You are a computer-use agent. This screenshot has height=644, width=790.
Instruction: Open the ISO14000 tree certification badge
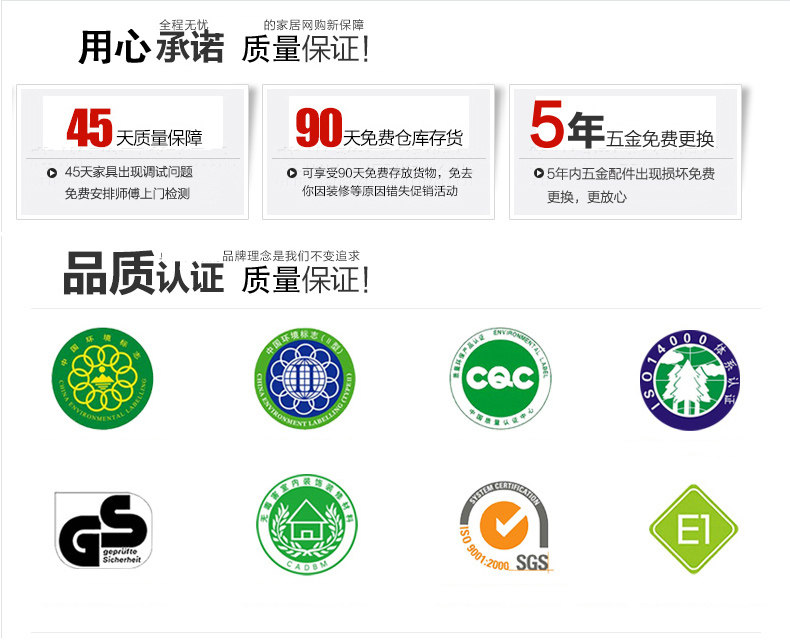[x=690, y=379]
